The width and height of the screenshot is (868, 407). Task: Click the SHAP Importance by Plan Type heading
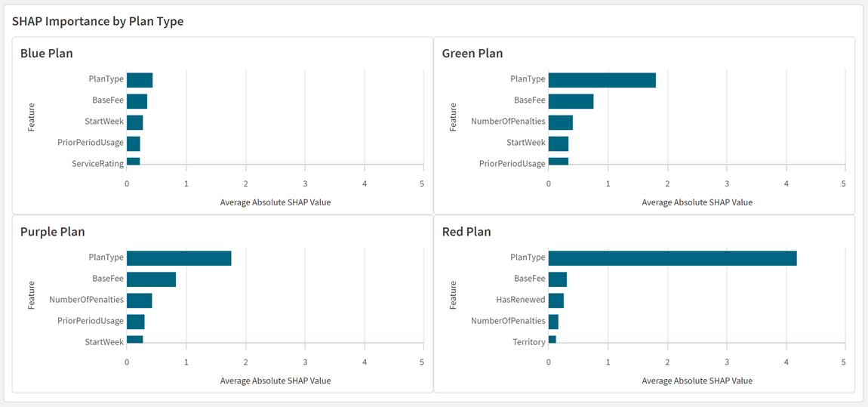(98, 21)
